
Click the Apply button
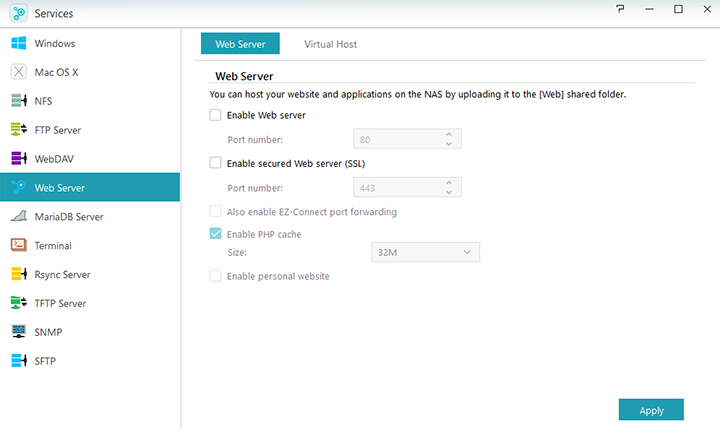coord(651,410)
